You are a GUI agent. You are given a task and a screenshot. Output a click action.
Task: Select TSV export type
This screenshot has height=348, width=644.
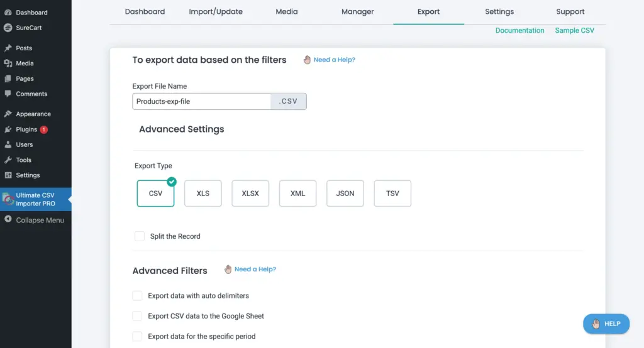[x=392, y=193]
